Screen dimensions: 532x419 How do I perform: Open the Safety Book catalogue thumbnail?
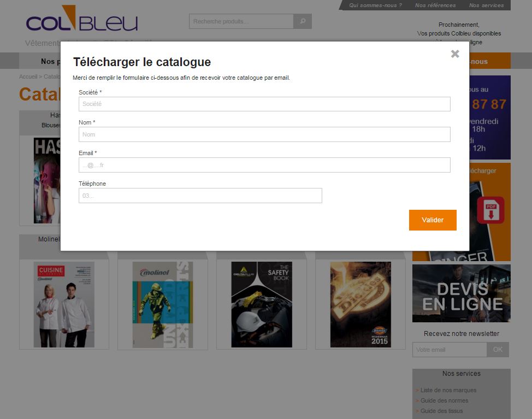pyautogui.click(x=262, y=304)
